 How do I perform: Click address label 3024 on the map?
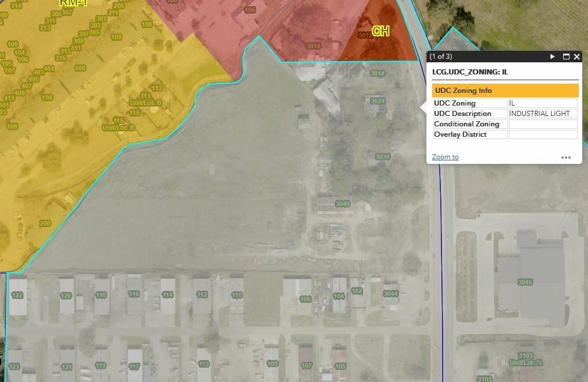(377, 101)
